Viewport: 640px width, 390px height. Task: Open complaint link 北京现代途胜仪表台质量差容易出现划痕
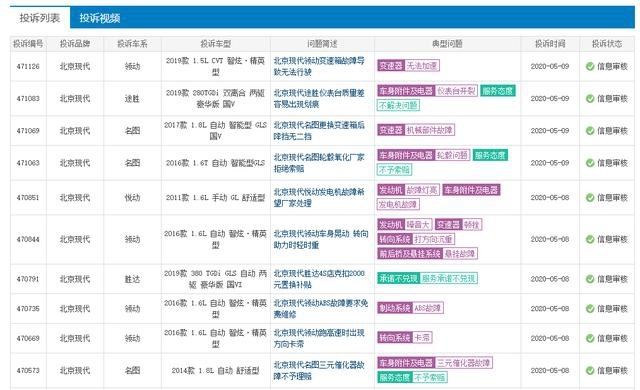(319, 98)
